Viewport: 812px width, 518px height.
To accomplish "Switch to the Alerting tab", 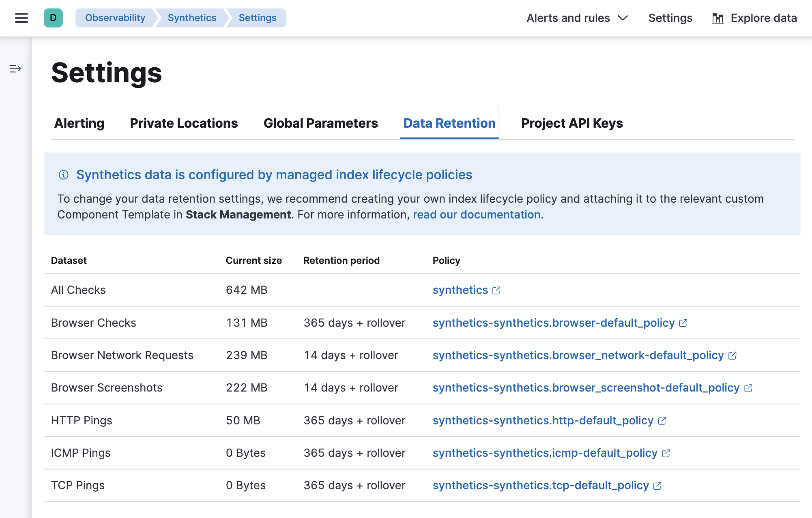I will 79,123.
